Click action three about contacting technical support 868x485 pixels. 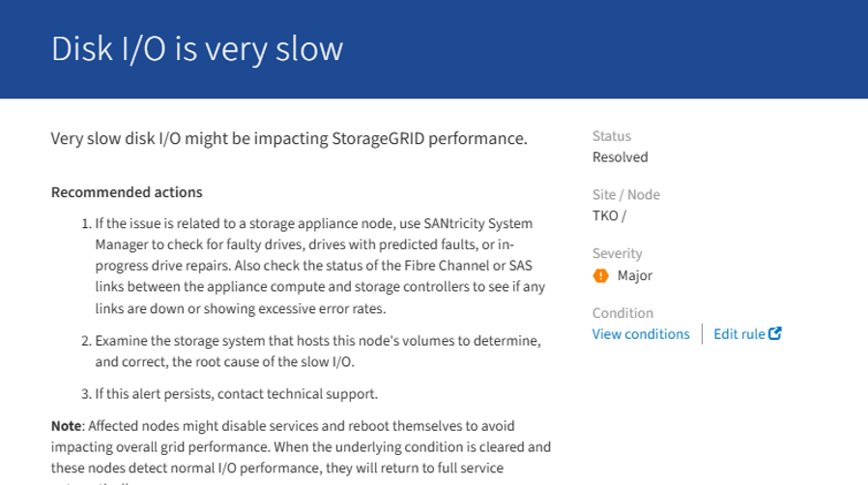click(236, 394)
